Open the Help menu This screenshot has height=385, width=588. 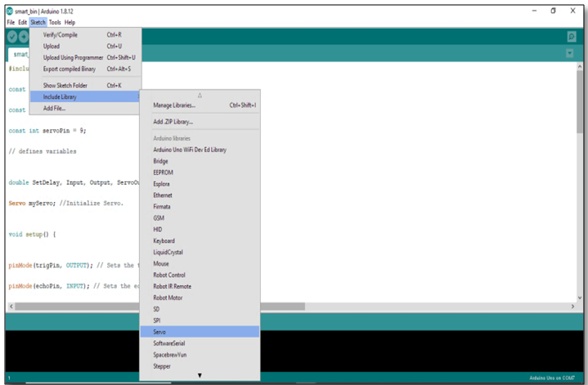click(x=70, y=22)
